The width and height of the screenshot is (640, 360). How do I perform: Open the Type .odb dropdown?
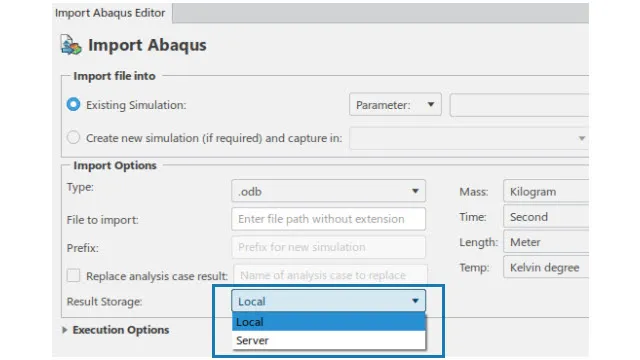tap(328, 191)
